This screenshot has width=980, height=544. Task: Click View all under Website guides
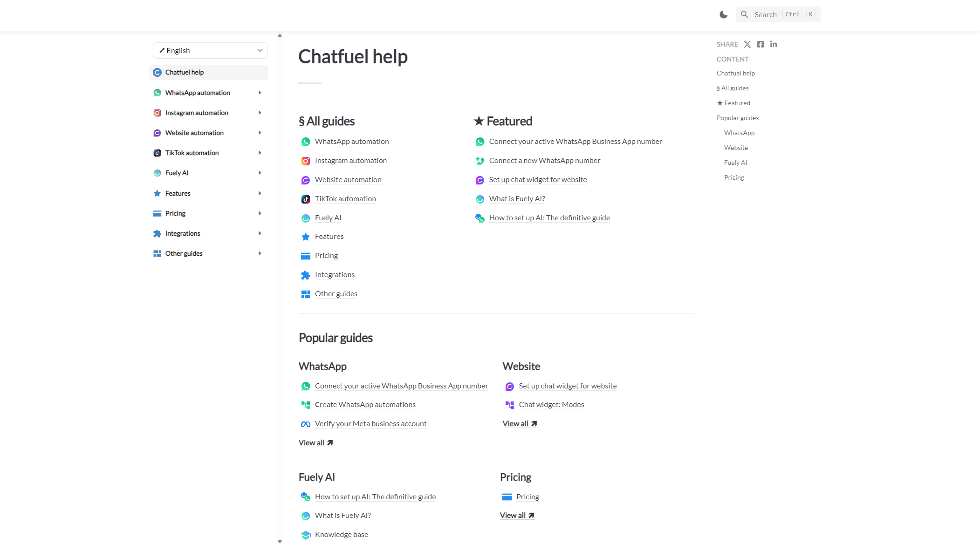516,423
